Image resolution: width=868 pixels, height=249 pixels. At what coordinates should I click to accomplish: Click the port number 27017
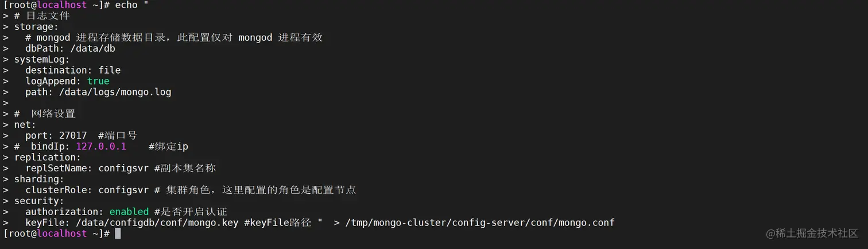(73, 136)
